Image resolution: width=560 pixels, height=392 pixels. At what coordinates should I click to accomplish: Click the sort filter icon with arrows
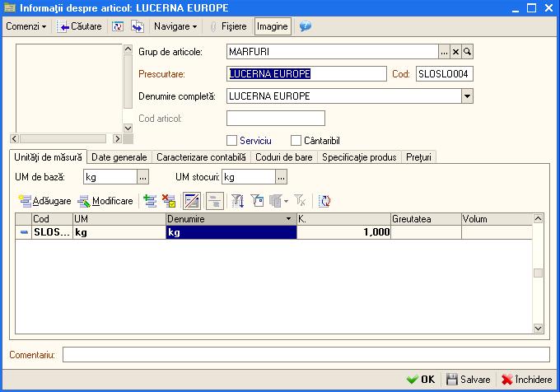point(237,201)
